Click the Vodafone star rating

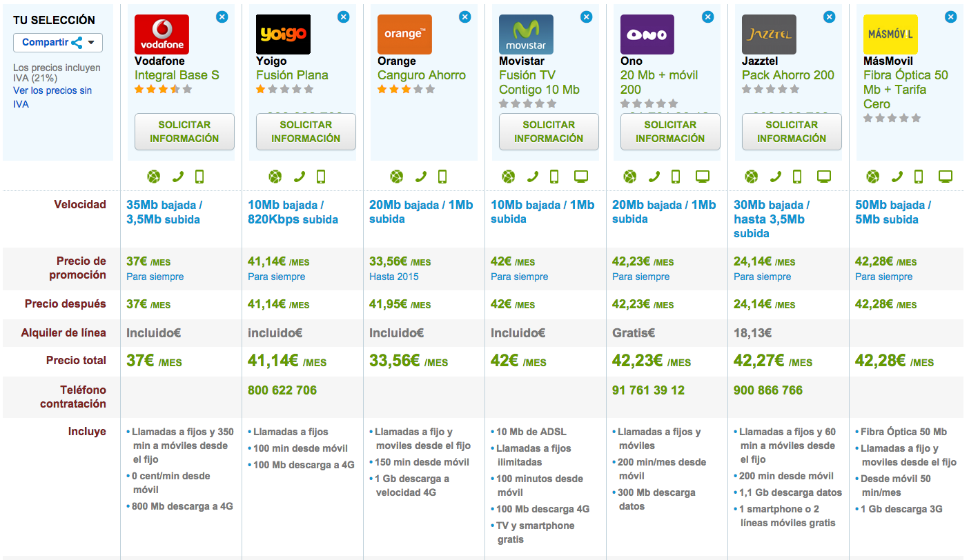pyautogui.click(x=164, y=89)
